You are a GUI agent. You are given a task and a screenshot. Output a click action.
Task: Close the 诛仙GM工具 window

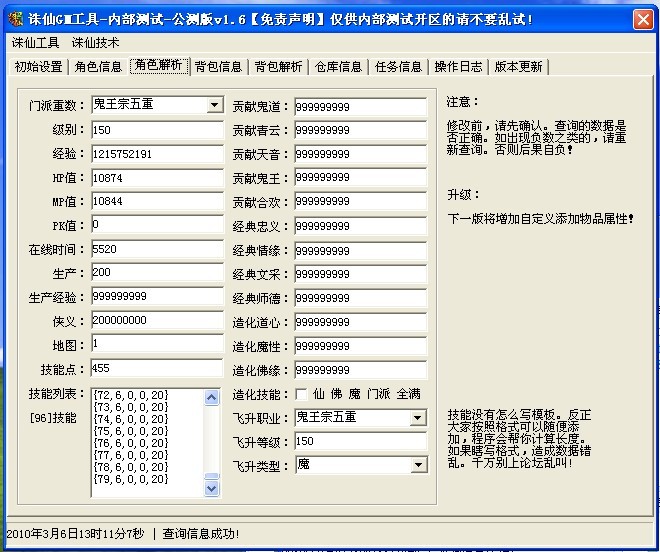[x=644, y=18]
